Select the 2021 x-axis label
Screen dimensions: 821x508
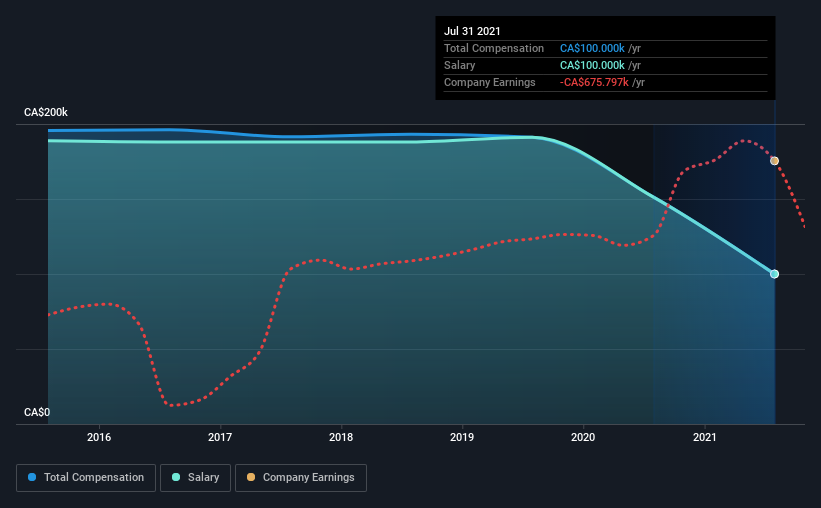pyautogui.click(x=704, y=437)
